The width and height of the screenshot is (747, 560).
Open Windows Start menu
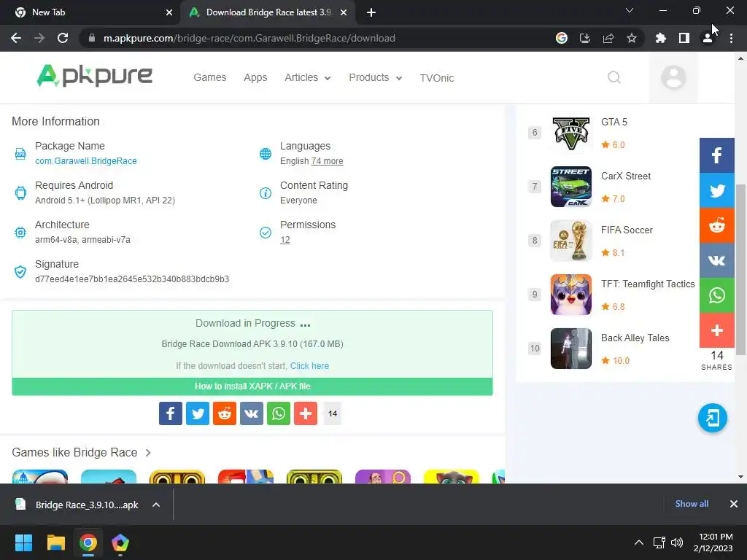(x=23, y=542)
